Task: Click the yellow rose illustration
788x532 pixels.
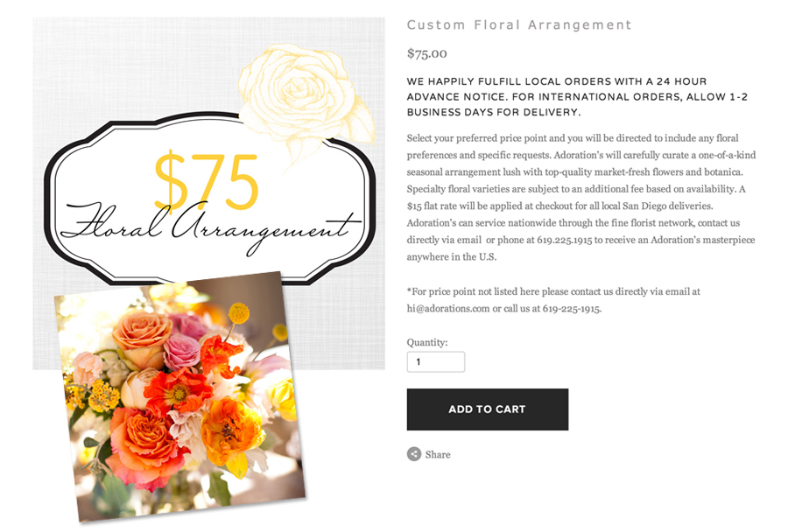Action: pyautogui.click(x=306, y=98)
